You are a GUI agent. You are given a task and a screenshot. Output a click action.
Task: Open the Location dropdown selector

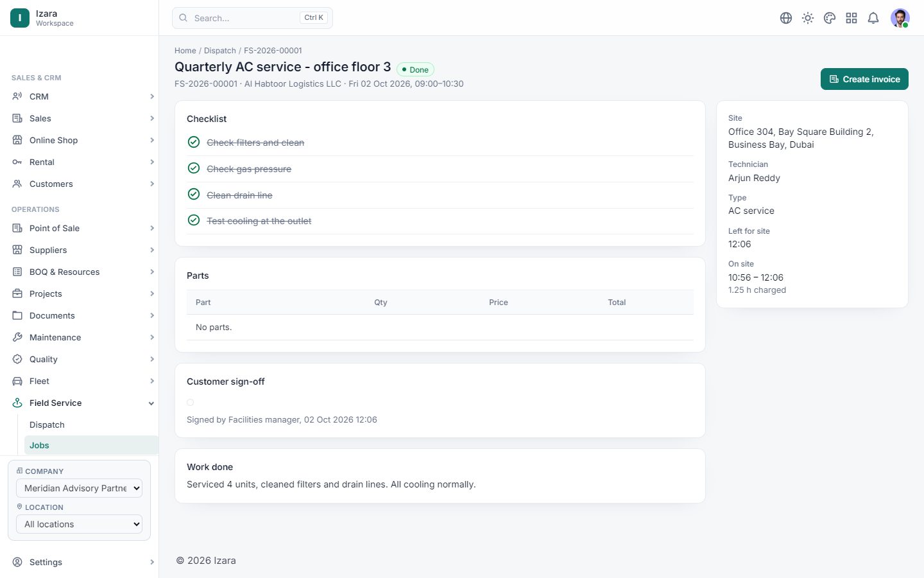click(x=79, y=524)
